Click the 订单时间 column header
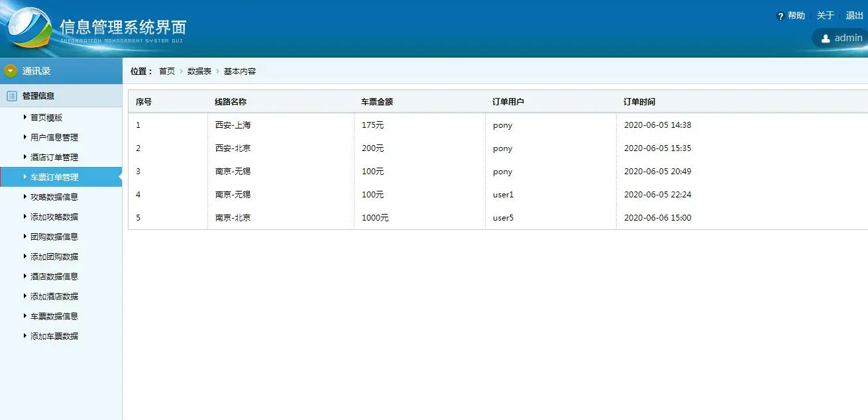 [639, 102]
